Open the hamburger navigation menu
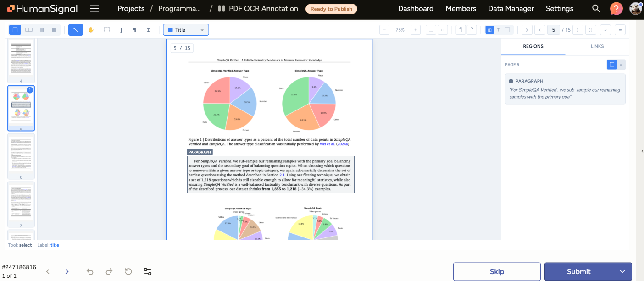Viewport: 644px width, 281px height. coord(94,8)
